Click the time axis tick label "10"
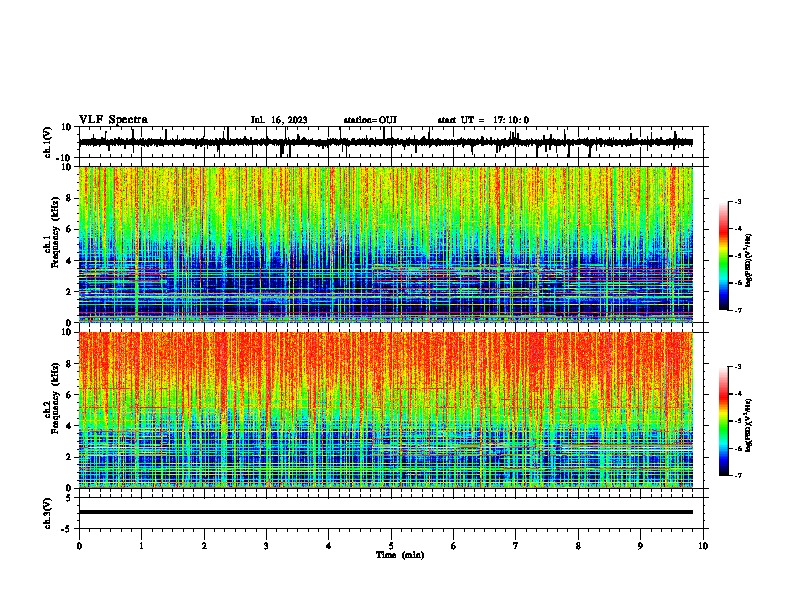 [703, 546]
